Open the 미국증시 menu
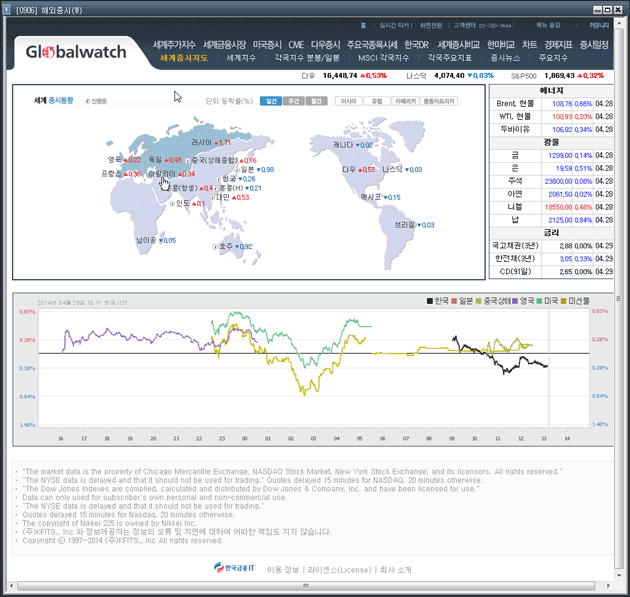 (x=267, y=45)
